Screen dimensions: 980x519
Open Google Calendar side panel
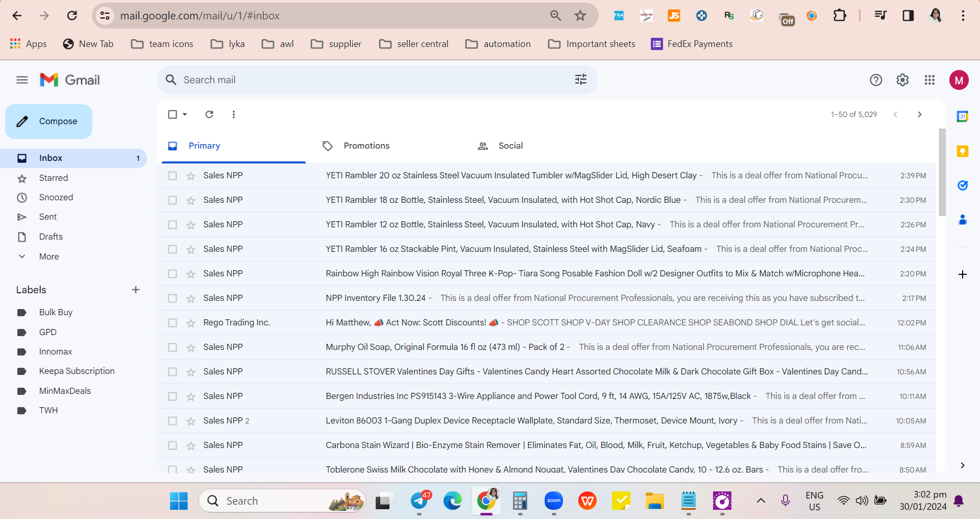(963, 116)
